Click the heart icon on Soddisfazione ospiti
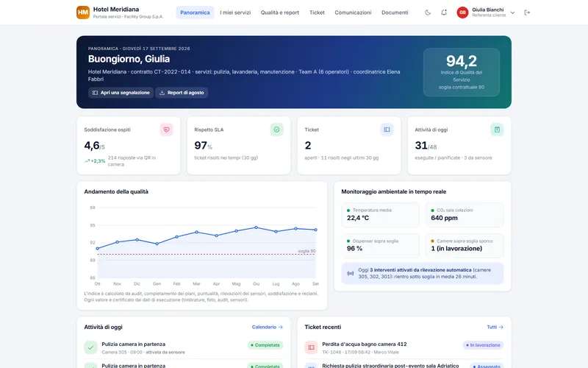This screenshot has height=368, width=588. 166,130
